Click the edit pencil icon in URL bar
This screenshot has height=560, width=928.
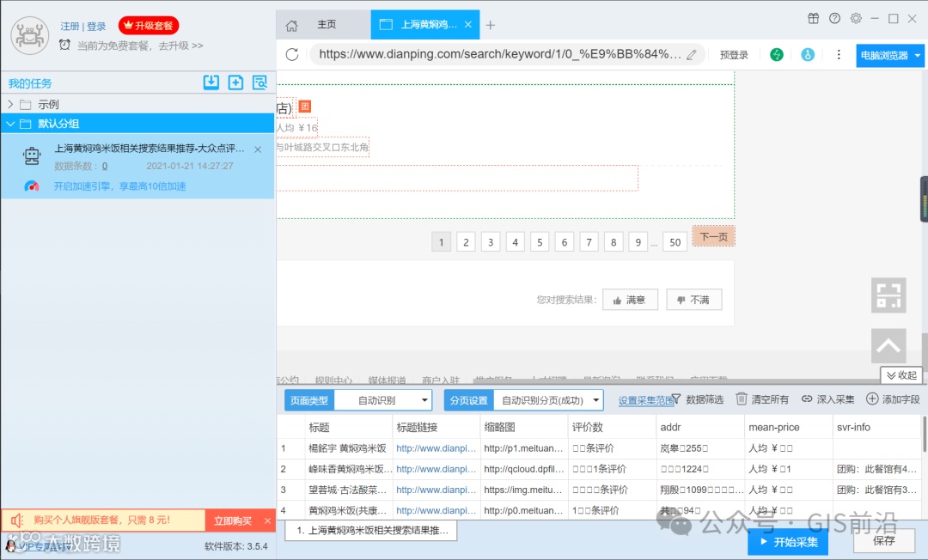coord(691,55)
